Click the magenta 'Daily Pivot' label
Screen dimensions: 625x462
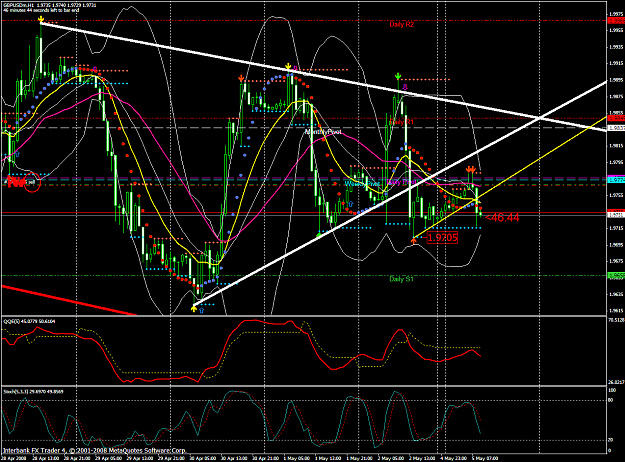click(401, 182)
